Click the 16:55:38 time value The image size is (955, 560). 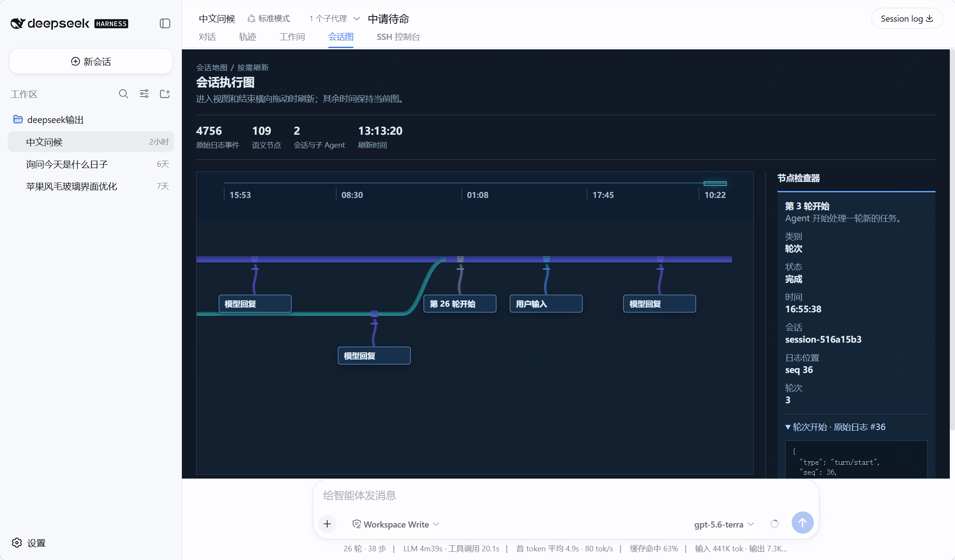pos(803,309)
